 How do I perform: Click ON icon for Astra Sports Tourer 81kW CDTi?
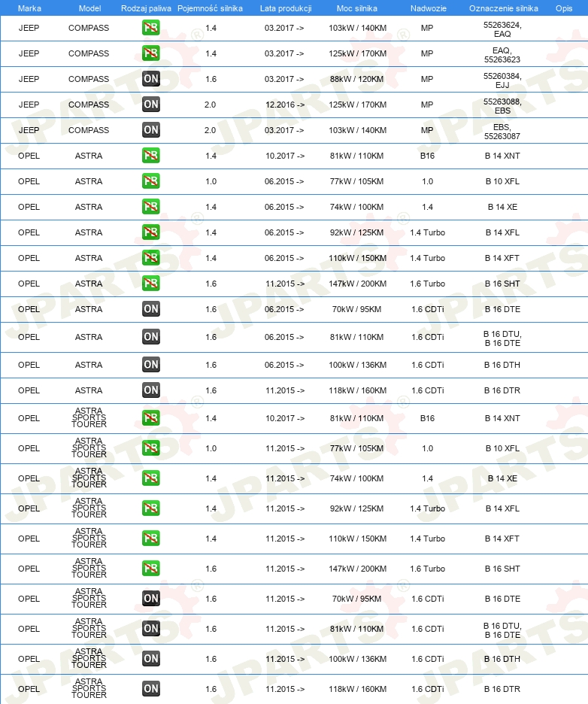[151, 629]
